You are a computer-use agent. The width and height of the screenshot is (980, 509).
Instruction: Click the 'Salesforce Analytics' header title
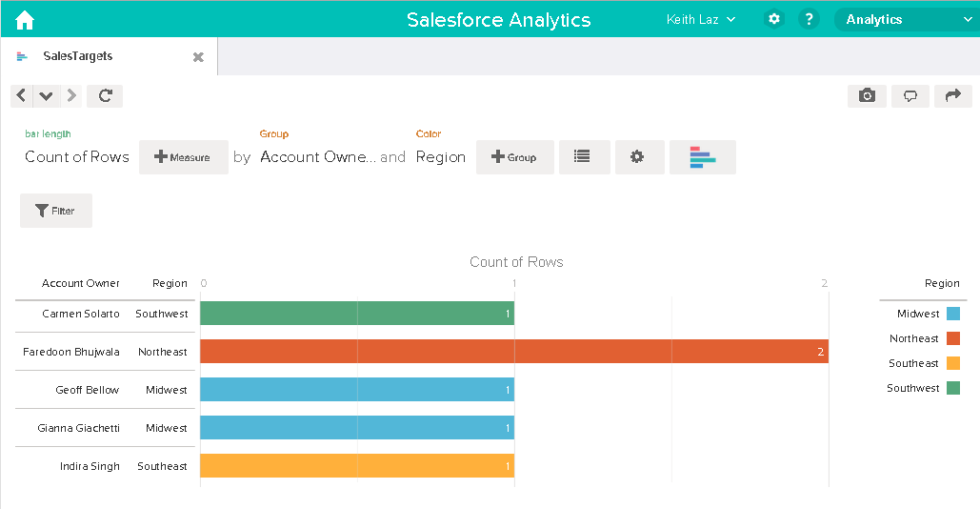point(499,19)
